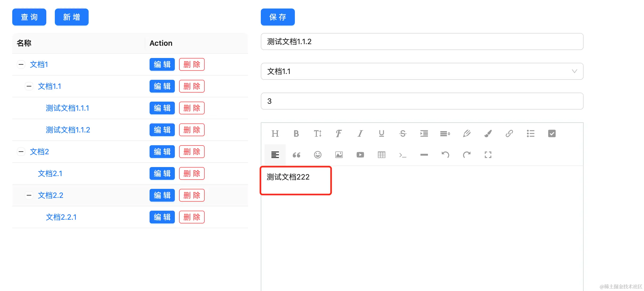Screen dimensions: 644x291
Task: Click the heading icon in editor toolbar
Action: click(x=275, y=134)
